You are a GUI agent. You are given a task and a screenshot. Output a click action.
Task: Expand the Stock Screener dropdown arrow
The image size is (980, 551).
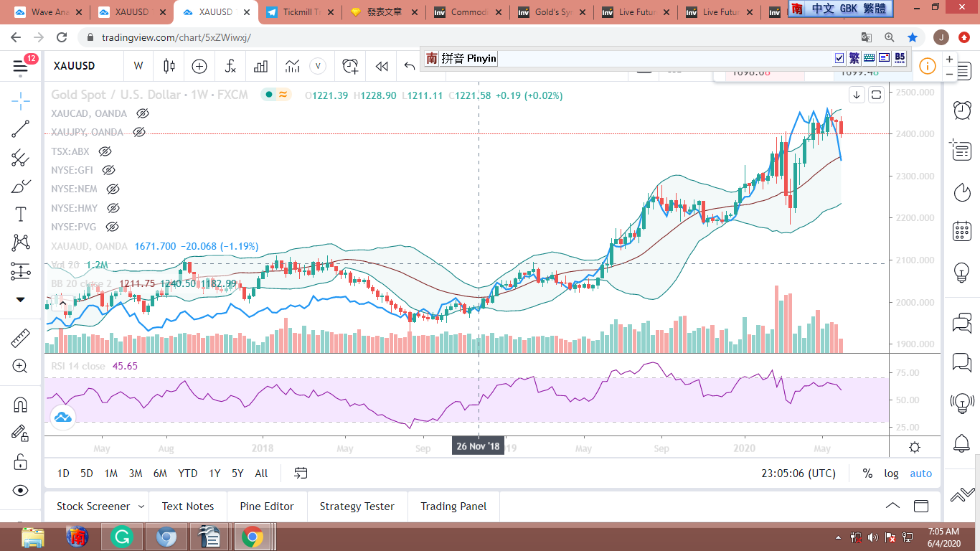[141, 507]
